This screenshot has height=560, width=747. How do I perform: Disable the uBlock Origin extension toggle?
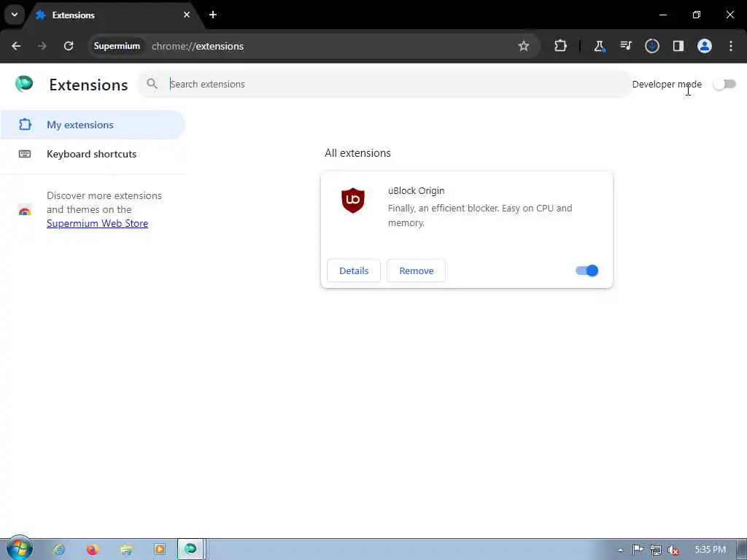(587, 271)
